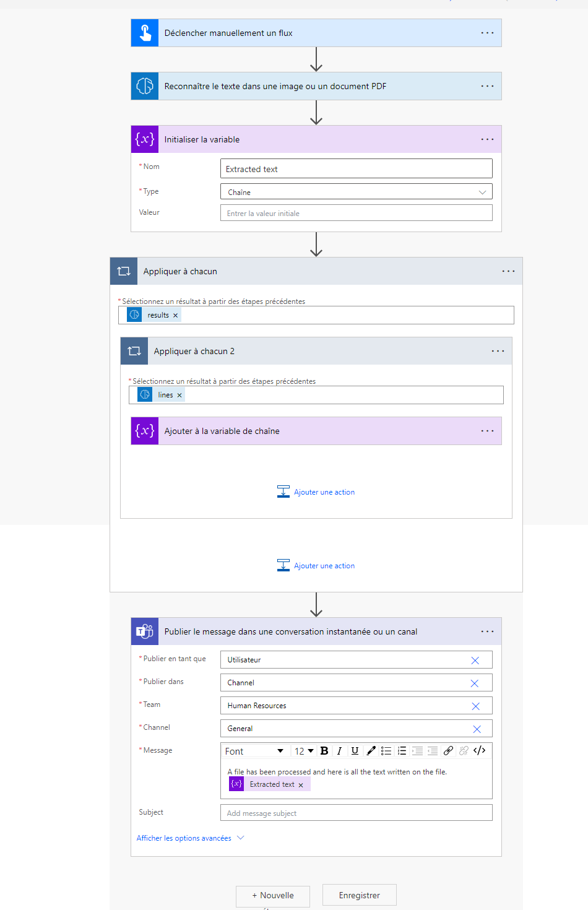This screenshot has height=910, width=588.
Task: Expand the Reconnaître le texte step
Action: click(316, 86)
